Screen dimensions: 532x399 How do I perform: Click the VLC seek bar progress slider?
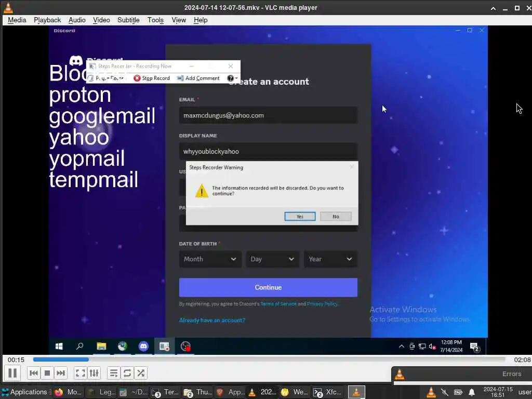(269, 360)
